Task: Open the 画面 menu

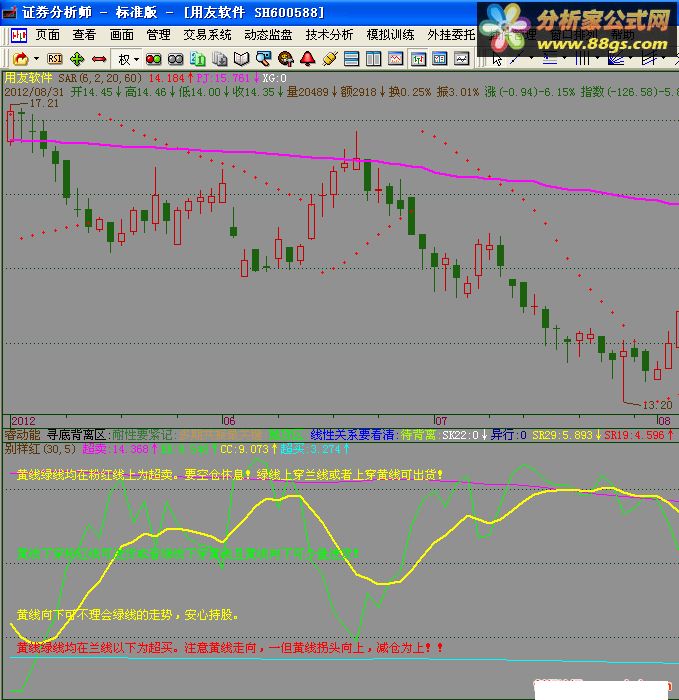Action: [121, 35]
